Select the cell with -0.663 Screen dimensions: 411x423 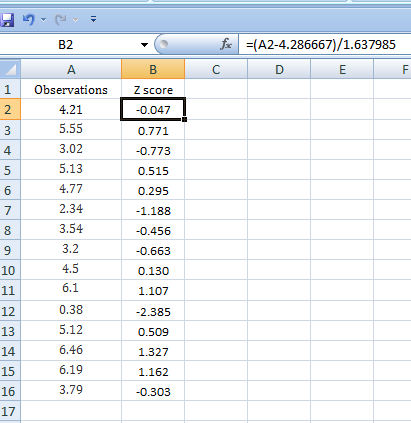[153, 249]
